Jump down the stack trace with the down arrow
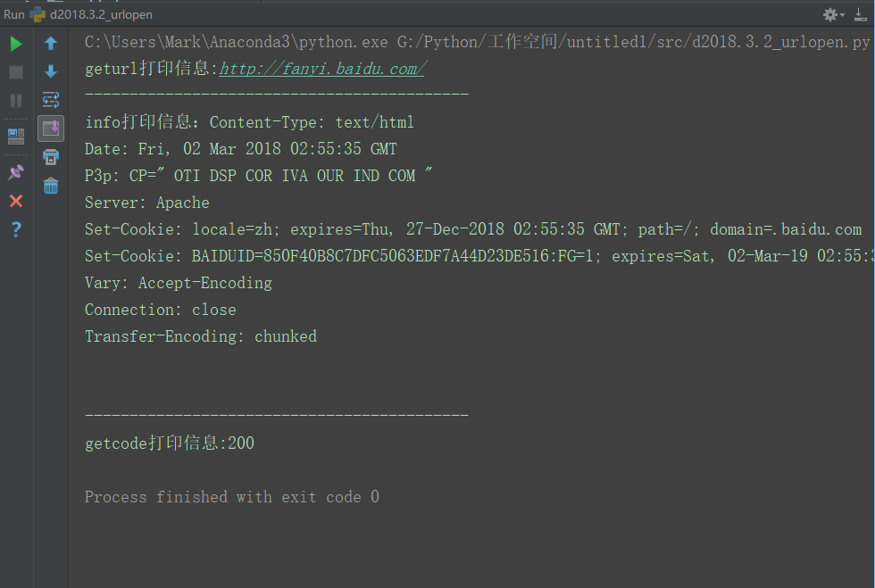 (51, 71)
